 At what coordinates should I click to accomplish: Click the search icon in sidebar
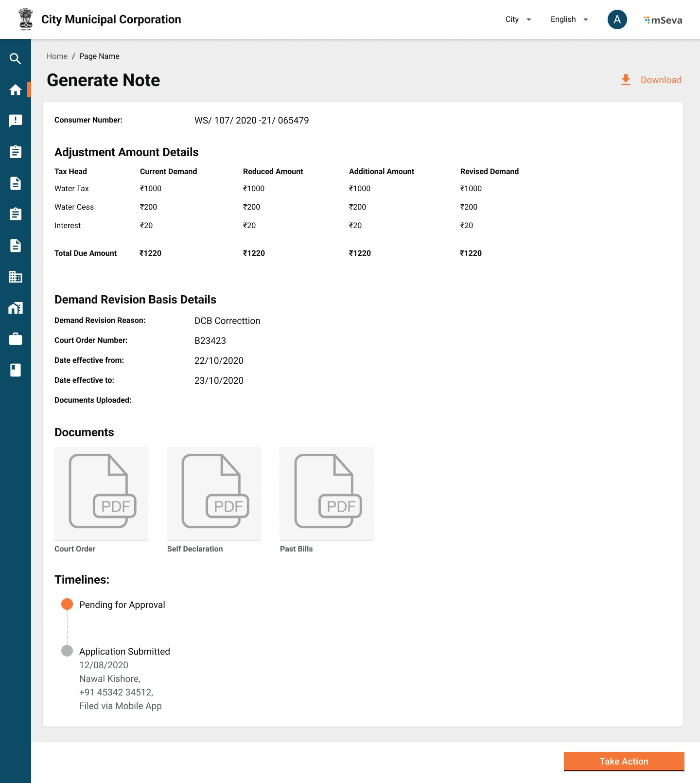[16, 59]
